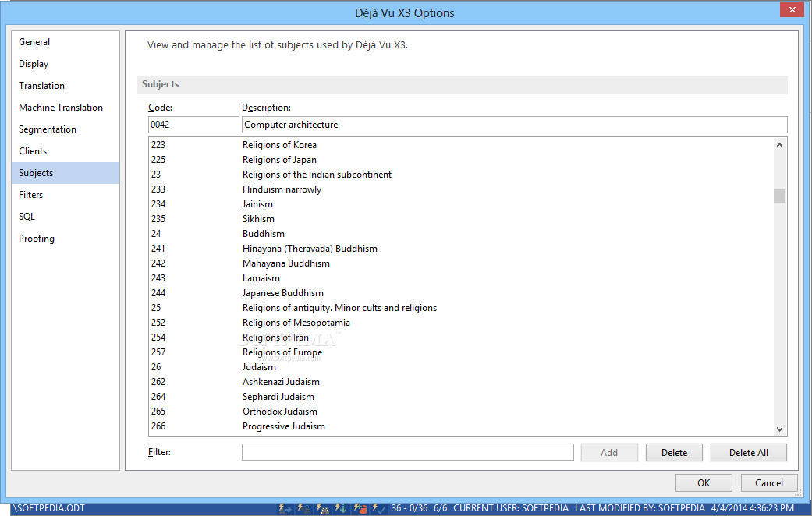Select the Religions of Mesopotamia row

tap(461, 323)
